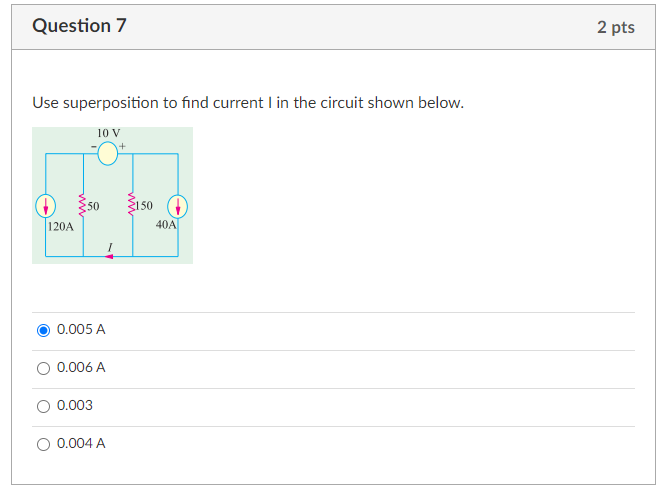Click the 0.003 answer text
Viewport: 661px width, 494px height.
(75, 405)
